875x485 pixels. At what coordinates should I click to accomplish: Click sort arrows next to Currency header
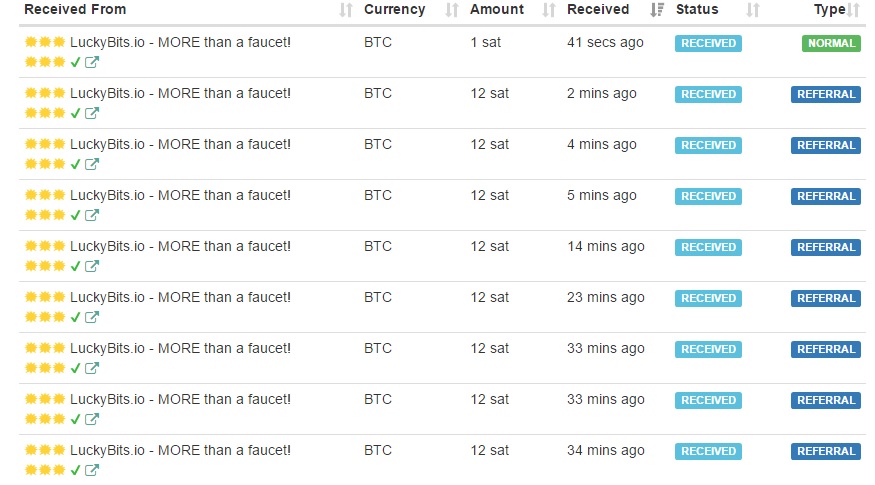click(x=451, y=10)
